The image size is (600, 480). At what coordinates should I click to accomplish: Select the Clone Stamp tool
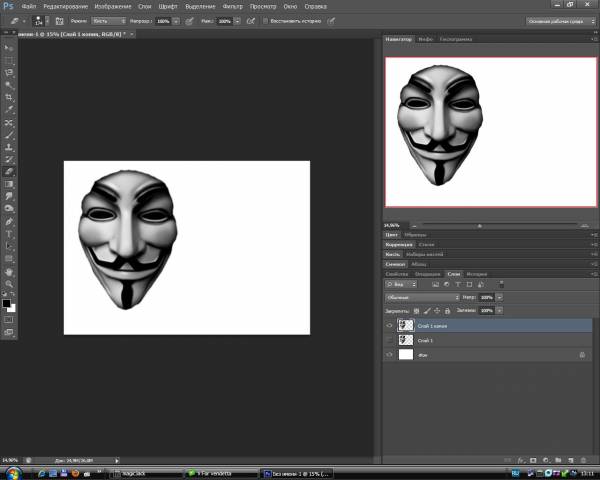coord(9,147)
